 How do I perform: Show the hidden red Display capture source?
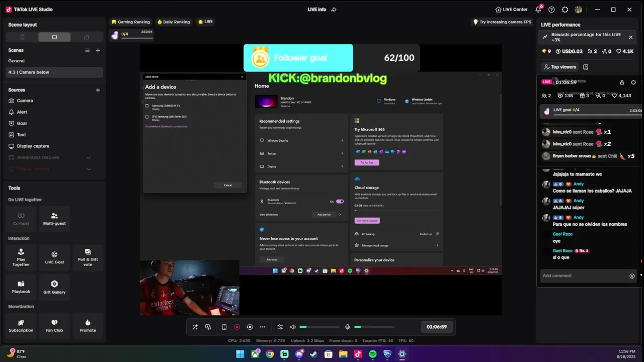pyautogui.click(x=89, y=169)
